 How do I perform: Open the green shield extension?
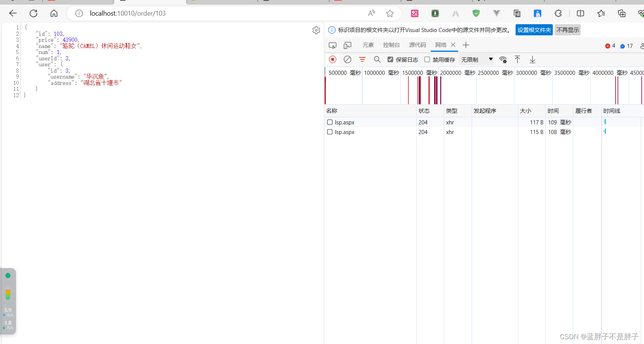click(476, 13)
